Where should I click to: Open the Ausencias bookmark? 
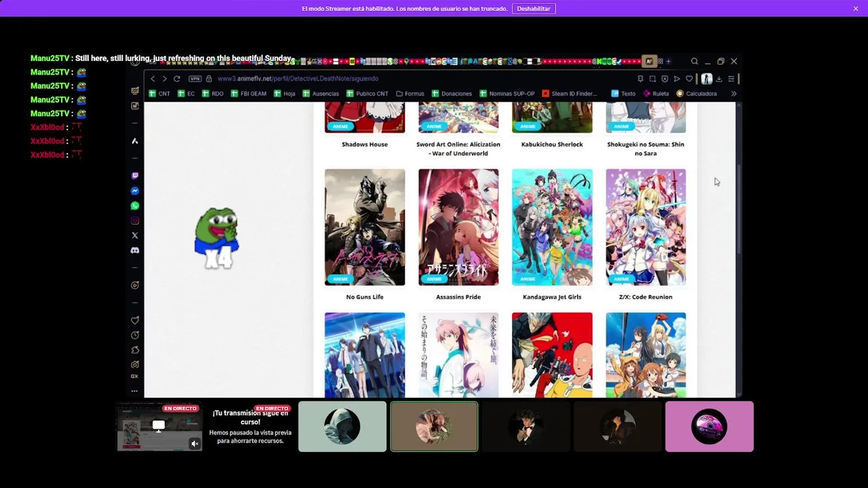(320, 94)
